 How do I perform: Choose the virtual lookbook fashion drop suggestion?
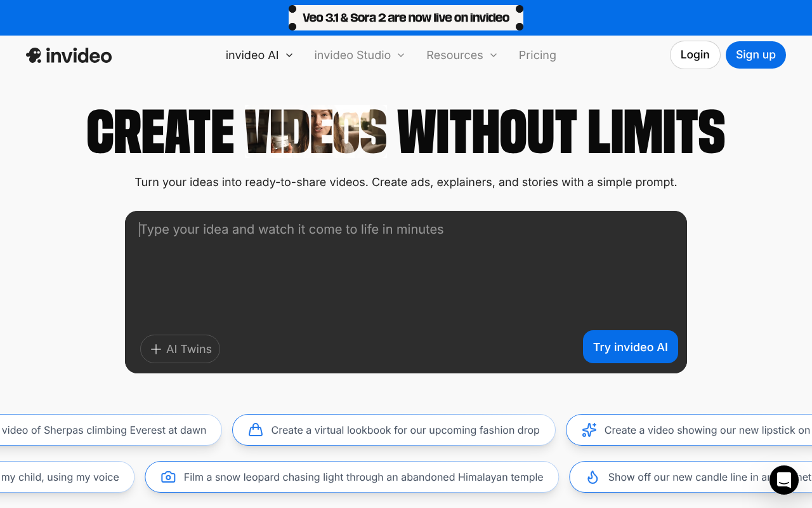pos(405,430)
